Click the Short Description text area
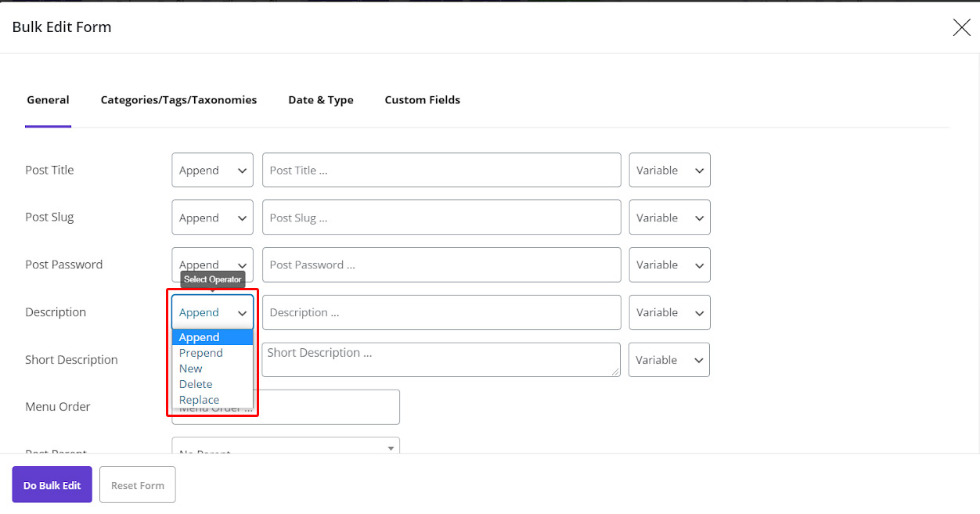 point(441,359)
